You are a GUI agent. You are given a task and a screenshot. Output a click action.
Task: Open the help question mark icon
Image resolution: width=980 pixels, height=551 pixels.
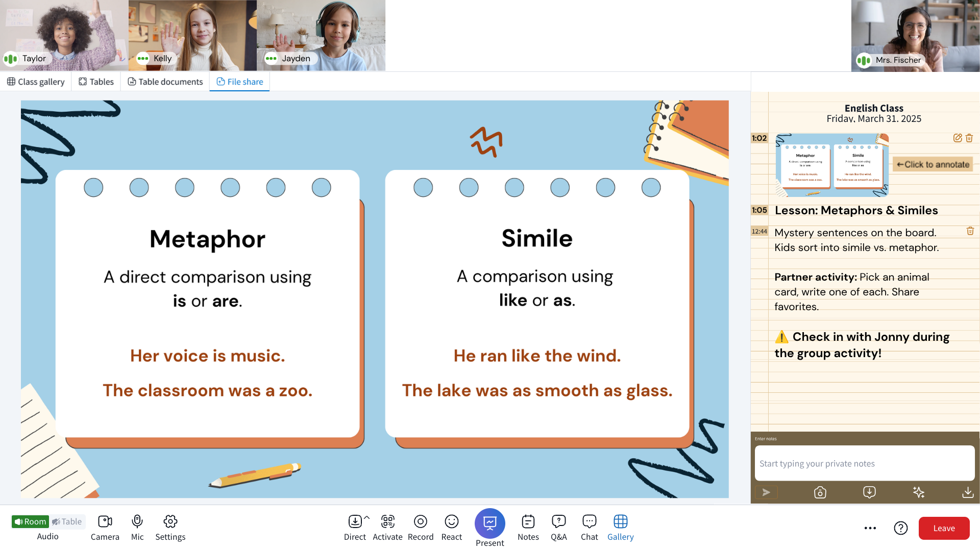901,528
